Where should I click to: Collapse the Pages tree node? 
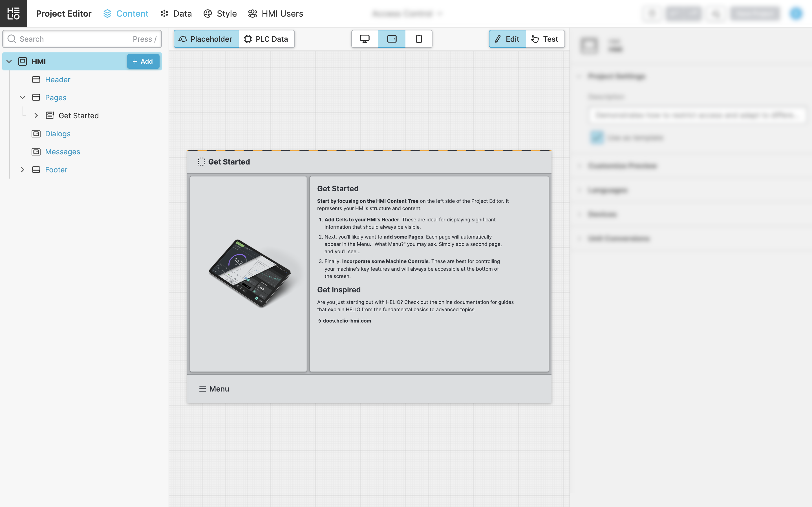23,97
